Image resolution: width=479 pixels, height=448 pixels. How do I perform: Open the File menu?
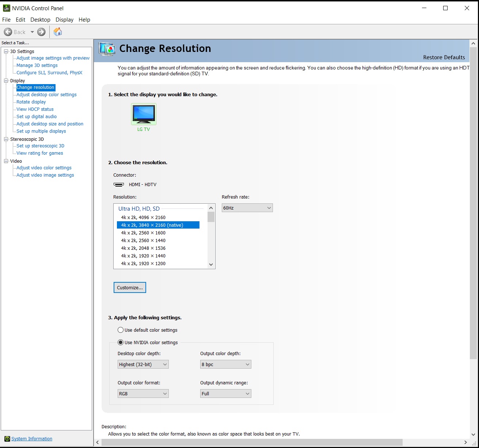pos(6,20)
